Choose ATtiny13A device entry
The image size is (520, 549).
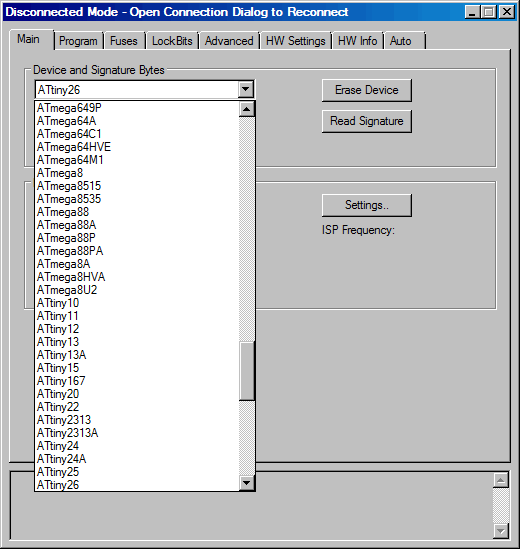[x=137, y=355]
